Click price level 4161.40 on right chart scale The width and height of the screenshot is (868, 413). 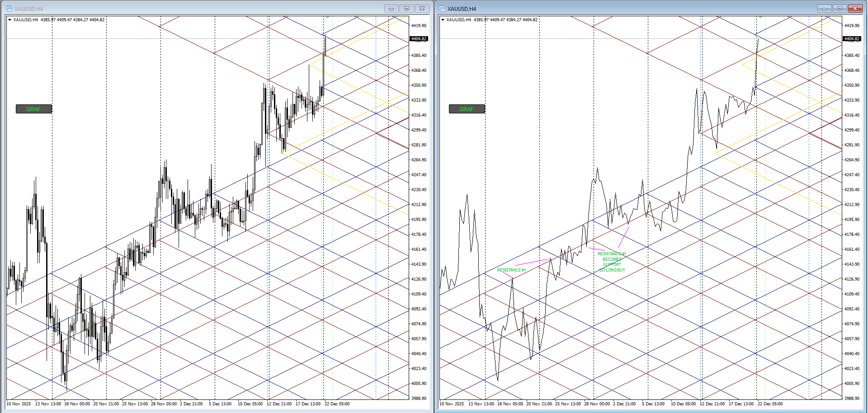pos(852,249)
